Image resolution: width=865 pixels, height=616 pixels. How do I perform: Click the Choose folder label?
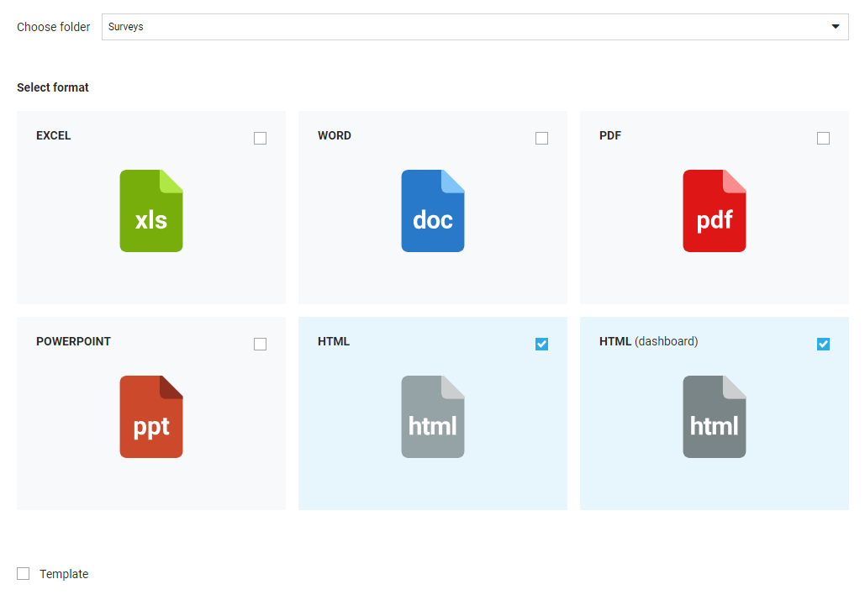coord(54,27)
